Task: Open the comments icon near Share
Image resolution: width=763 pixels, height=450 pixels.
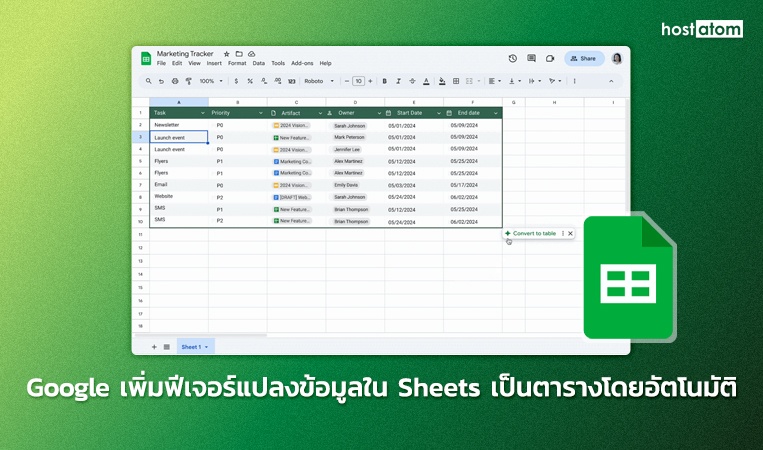Action: tap(531, 59)
